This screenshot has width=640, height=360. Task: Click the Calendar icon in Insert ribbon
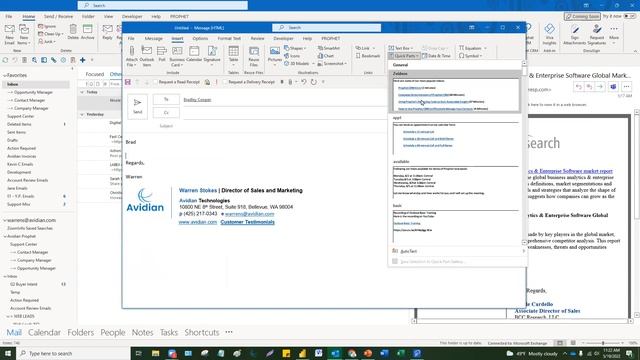pyautogui.click(x=194, y=54)
